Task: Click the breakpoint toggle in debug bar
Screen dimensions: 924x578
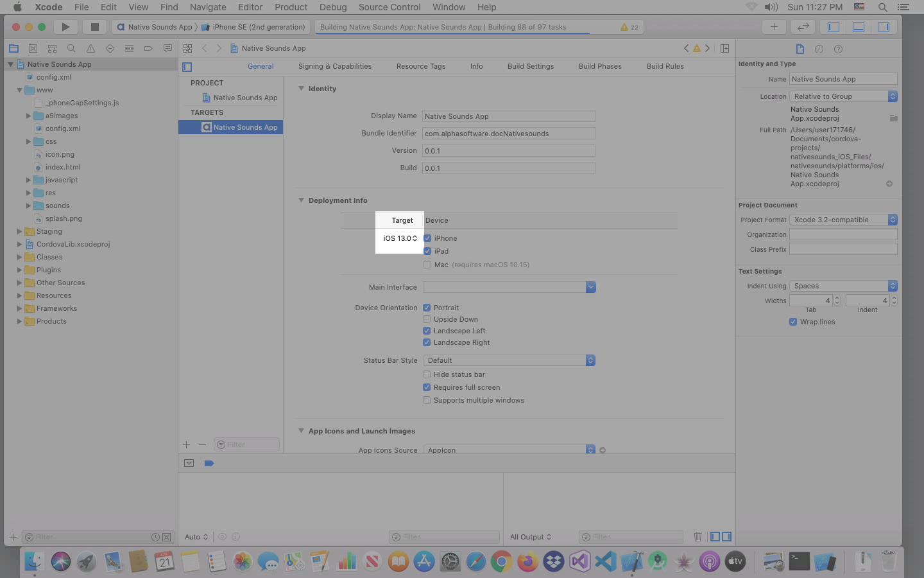Action: [209, 463]
